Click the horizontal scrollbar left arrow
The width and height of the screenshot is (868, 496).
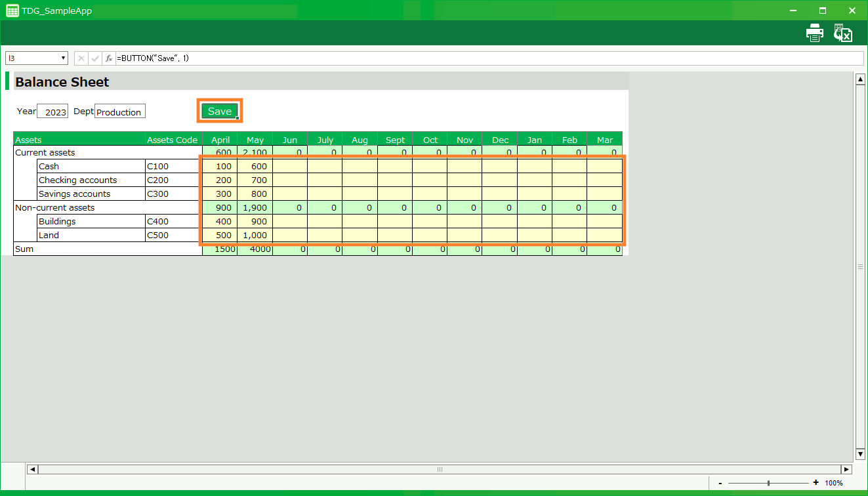tap(32, 469)
